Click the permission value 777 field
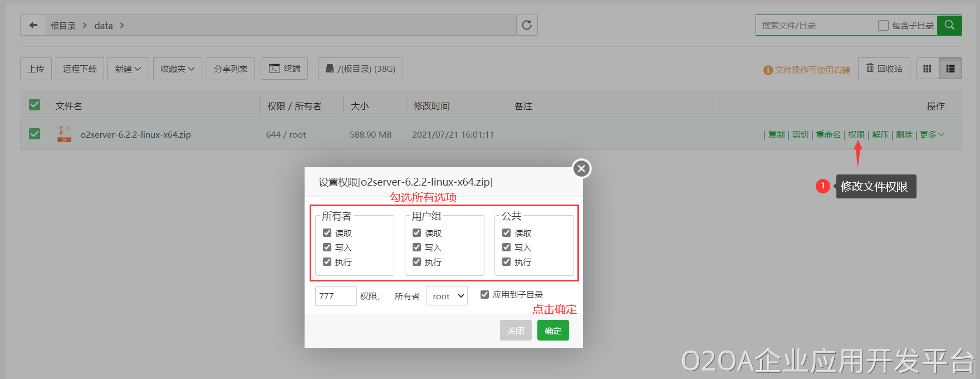The height and width of the screenshot is (379, 980). [x=335, y=296]
